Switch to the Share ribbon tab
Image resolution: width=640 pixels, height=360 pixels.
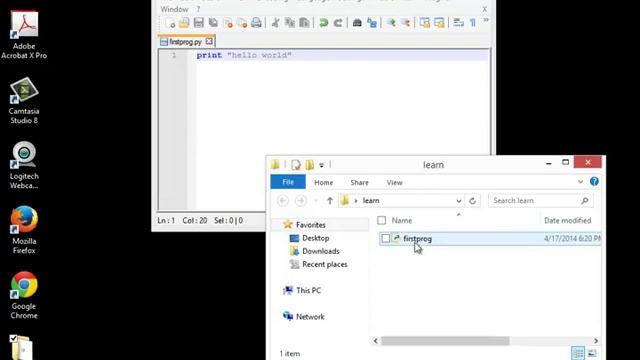pos(359,182)
